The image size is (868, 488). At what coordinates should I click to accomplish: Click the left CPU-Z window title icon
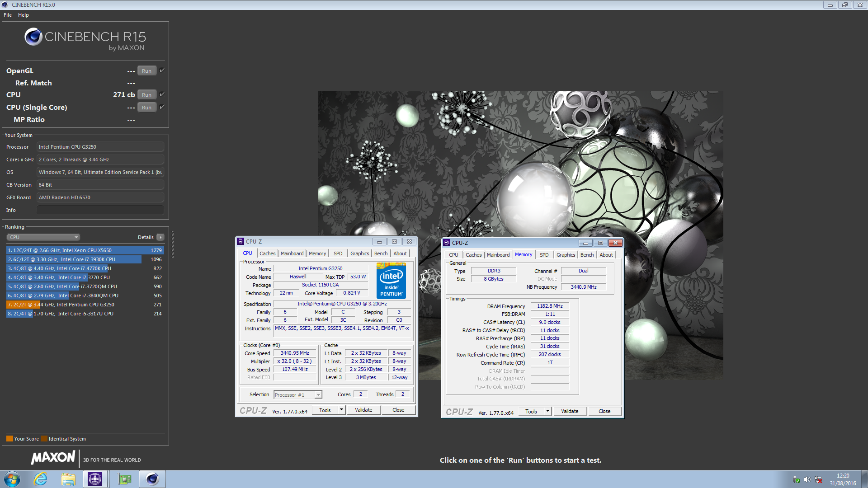(241, 241)
